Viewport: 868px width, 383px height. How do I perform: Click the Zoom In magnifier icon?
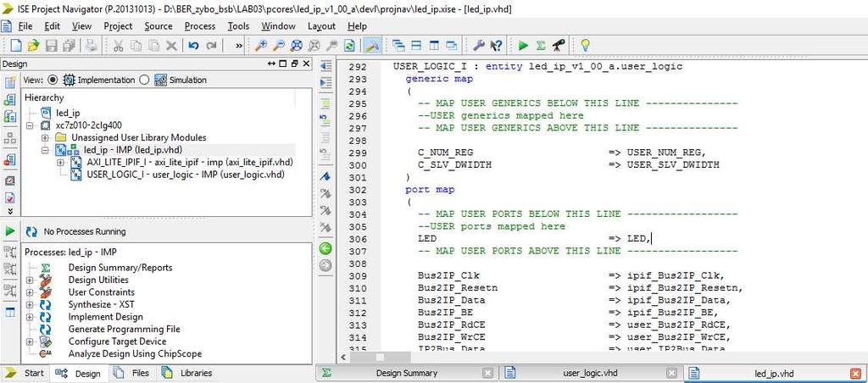tap(261, 46)
